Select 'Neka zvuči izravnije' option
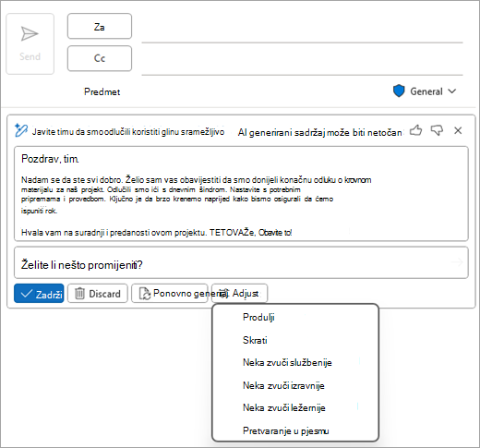480x448 pixels. click(295, 385)
